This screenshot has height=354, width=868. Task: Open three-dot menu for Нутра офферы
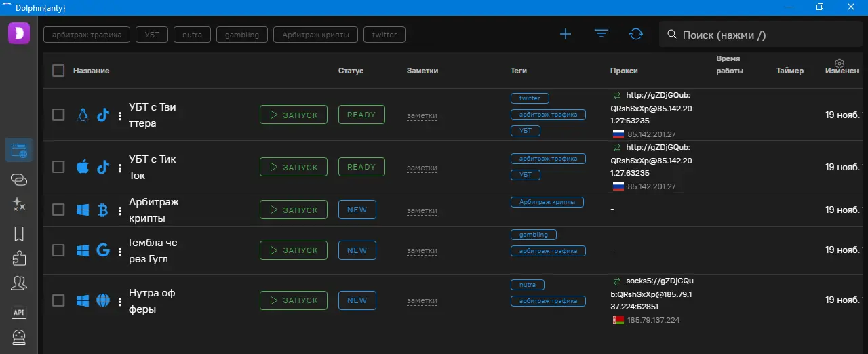click(x=120, y=301)
